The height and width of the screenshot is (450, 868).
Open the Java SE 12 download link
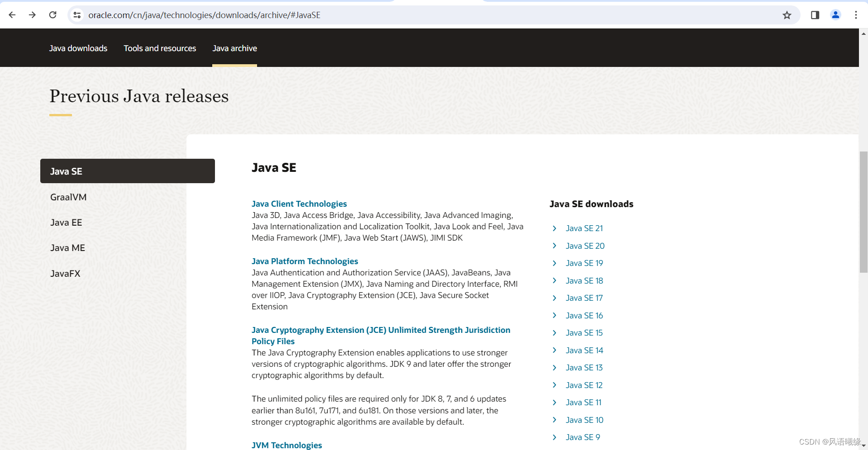click(584, 385)
